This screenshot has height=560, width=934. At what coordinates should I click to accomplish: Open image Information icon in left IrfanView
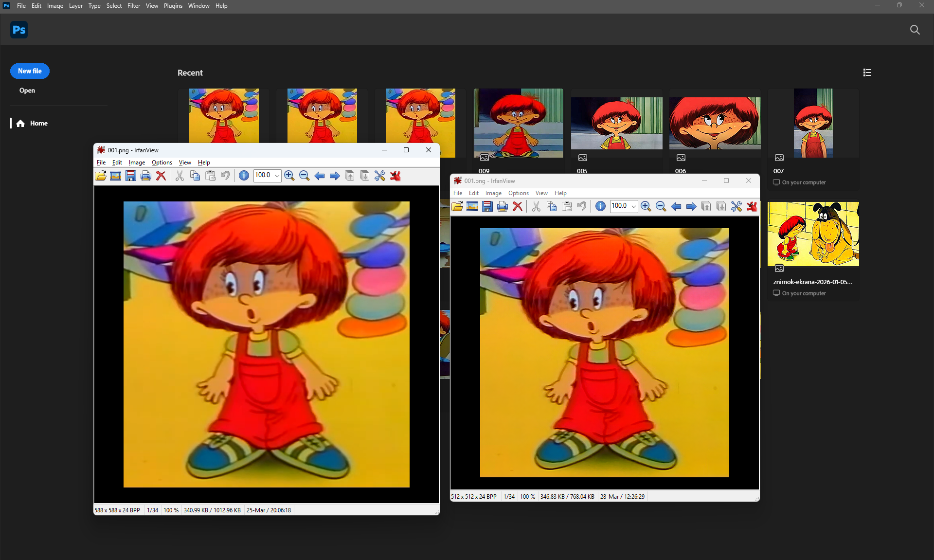[x=244, y=176]
